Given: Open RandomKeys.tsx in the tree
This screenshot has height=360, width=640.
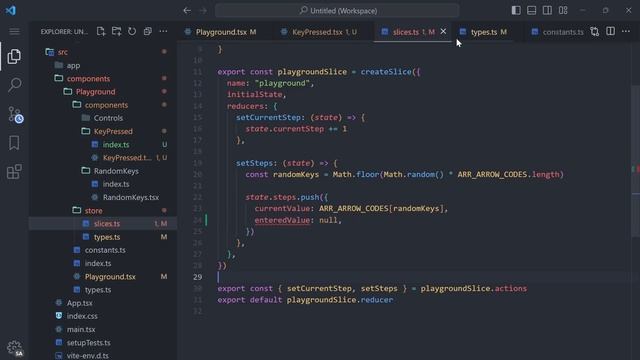Looking at the screenshot, I should click(131, 197).
